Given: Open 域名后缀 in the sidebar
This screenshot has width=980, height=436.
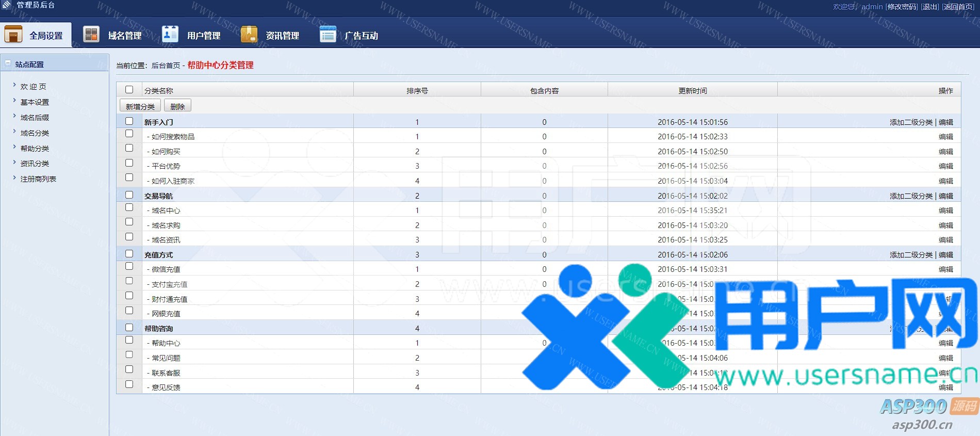Looking at the screenshot, I should (x=35, y=118).
